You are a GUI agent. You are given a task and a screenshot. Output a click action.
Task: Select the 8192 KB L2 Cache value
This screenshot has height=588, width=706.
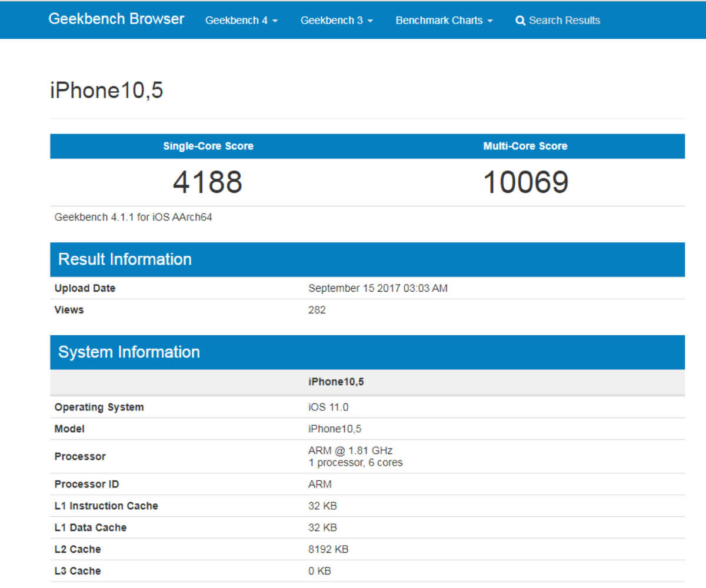click(328, 549)
